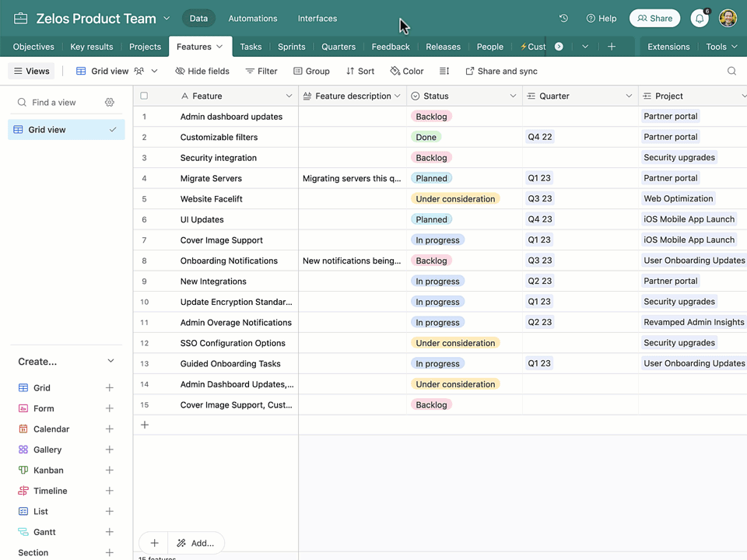Open the Status field dropdown
747x560 pixels.
click(x=513, y=95)
